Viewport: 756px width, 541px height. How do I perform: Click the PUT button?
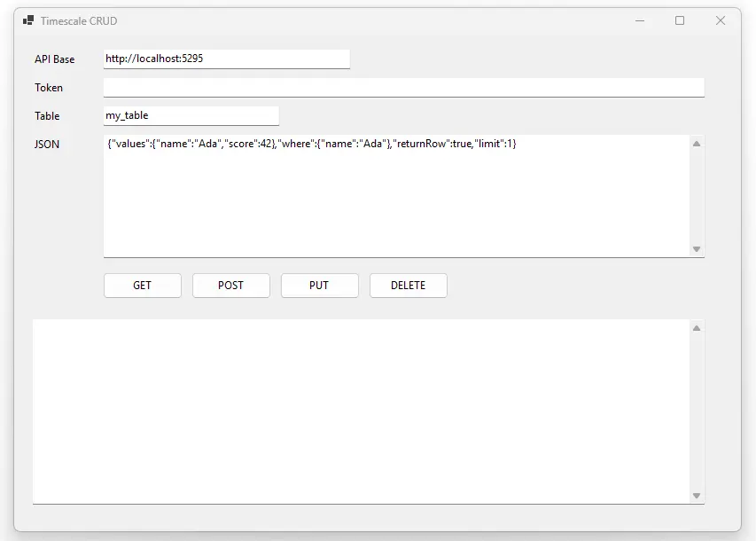click(x=319, y=286)
